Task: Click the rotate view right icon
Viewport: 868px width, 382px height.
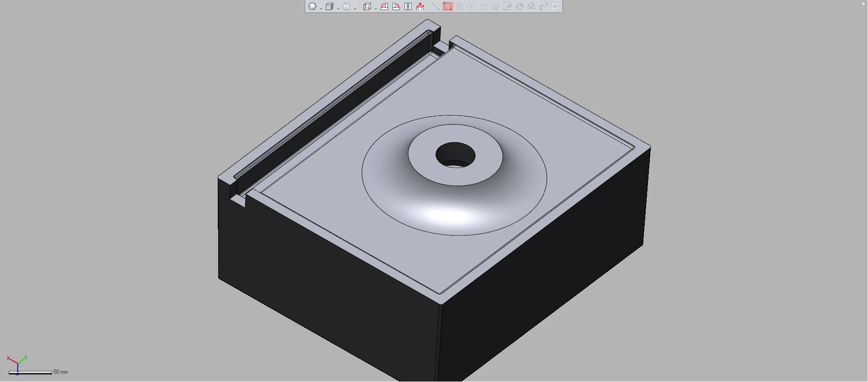Action: 396,6
